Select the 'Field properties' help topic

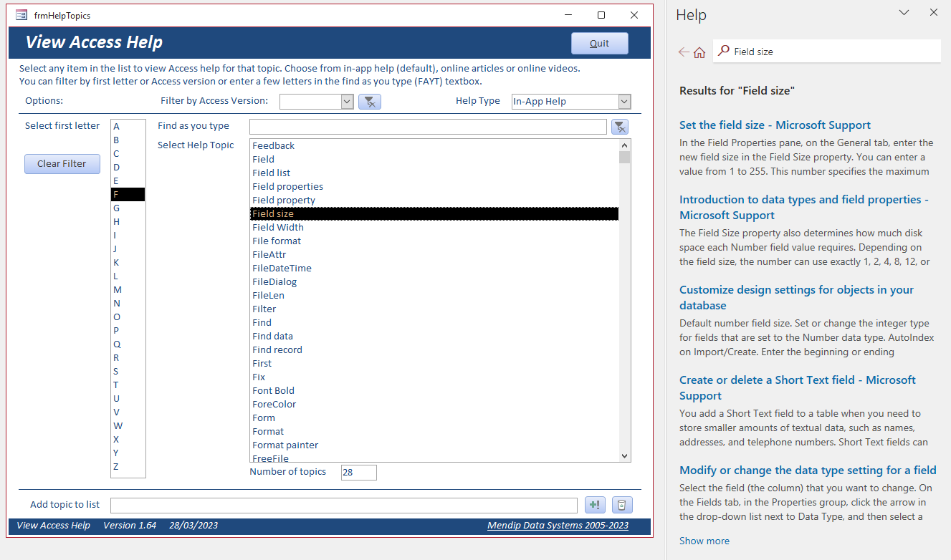click(x=434, y=187)
